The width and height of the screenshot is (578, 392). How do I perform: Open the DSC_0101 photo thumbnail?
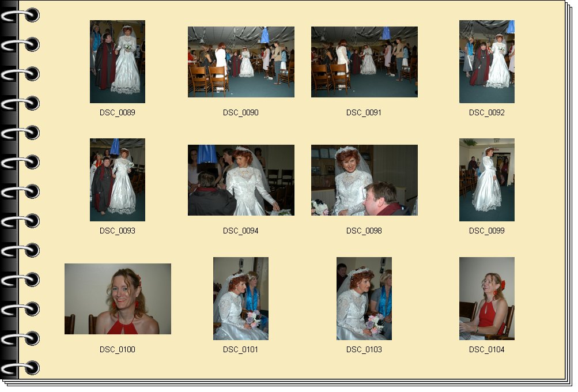pos(241,299)
